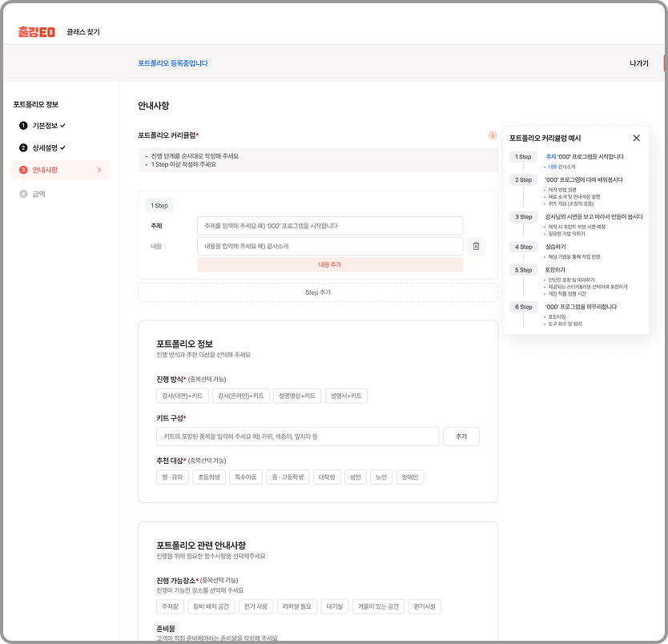Select 안내사항 step in sidebar

(60, 170)
